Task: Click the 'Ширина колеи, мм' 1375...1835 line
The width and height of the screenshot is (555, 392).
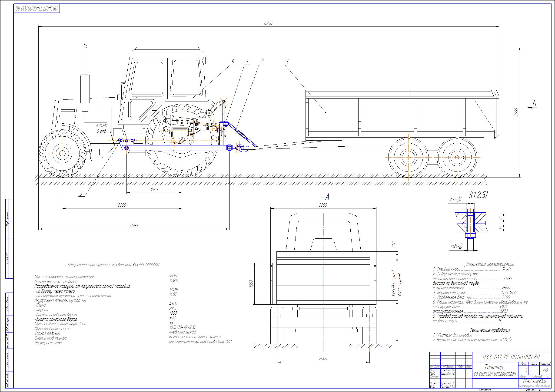Action: (x=475, y=293)
